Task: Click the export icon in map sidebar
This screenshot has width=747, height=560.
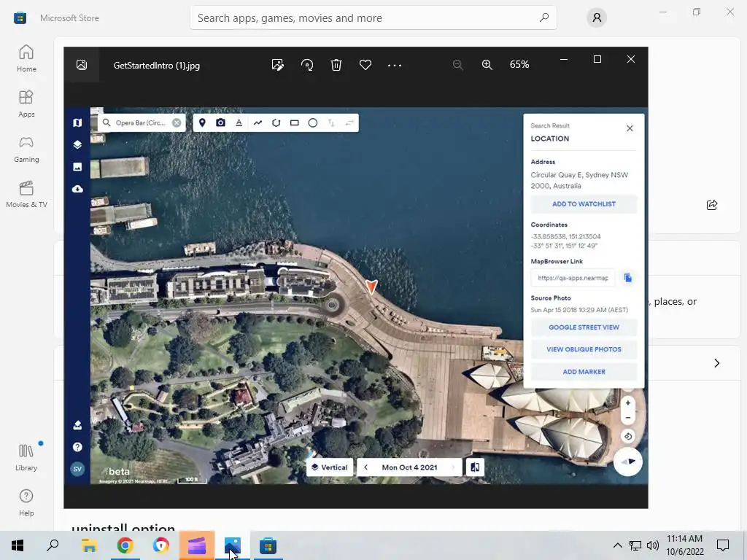Action: click(x=77, y=425)
